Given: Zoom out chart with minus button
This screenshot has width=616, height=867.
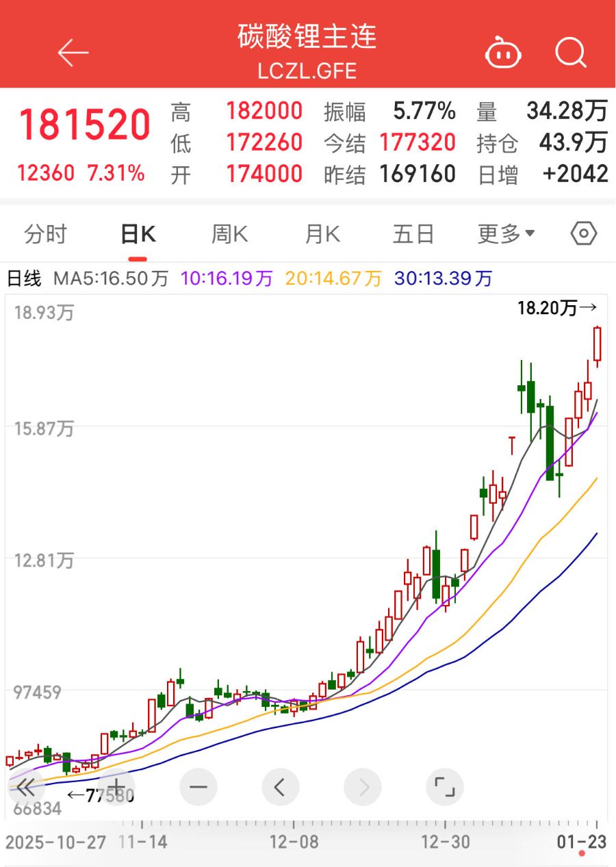Looking at the screenshot, I should tap(198, 787).
